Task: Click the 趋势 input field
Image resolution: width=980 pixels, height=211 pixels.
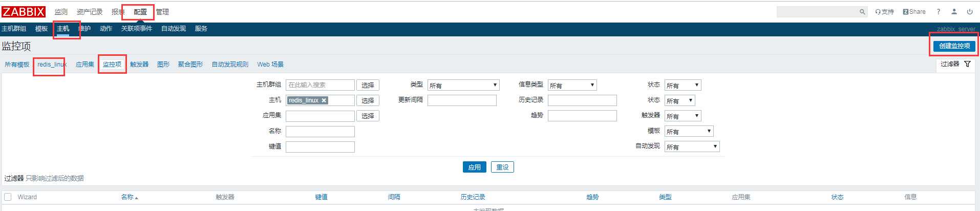Action: pos(582,116)
